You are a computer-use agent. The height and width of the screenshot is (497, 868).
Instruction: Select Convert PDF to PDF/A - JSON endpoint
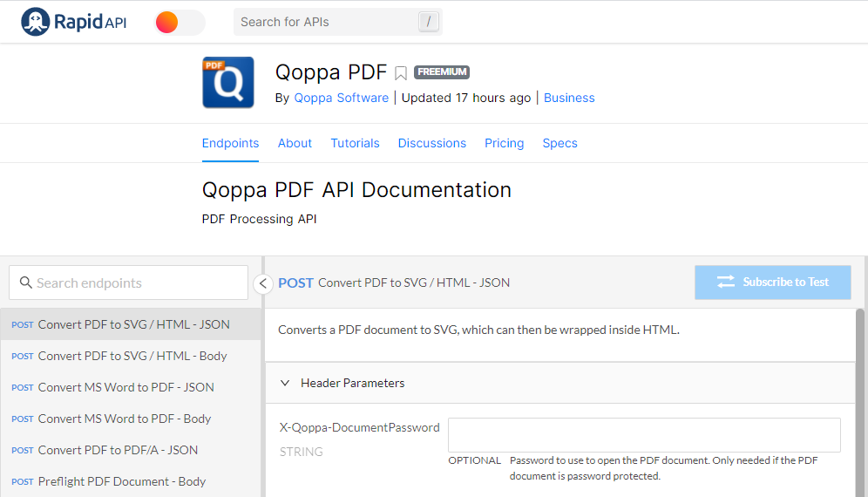pyautogui.click(x=130, y=450)
